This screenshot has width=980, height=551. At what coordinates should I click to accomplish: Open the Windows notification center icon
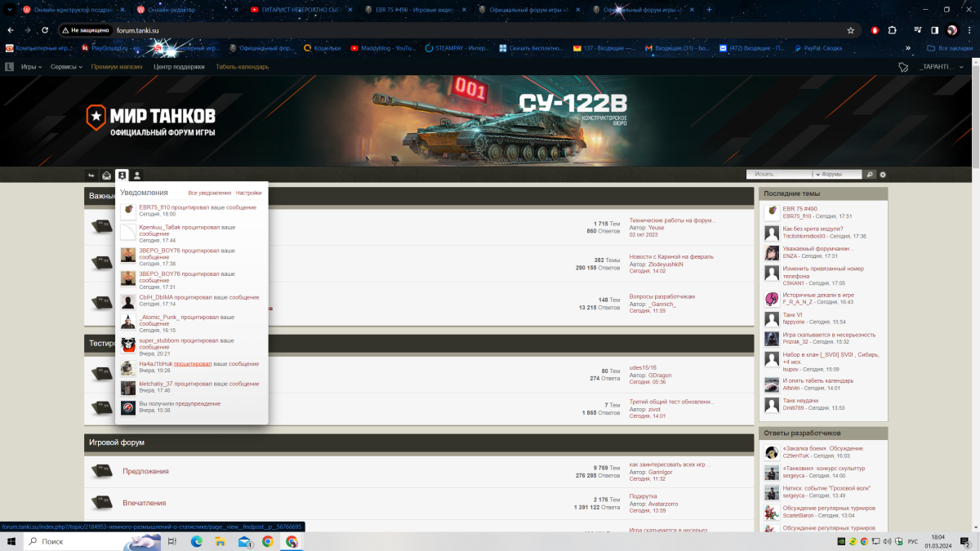(x=966, y=541)
